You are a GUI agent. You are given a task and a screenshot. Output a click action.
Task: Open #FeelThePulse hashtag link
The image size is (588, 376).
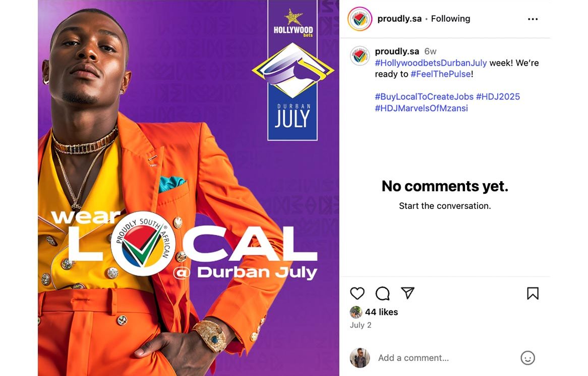(441, 74)
